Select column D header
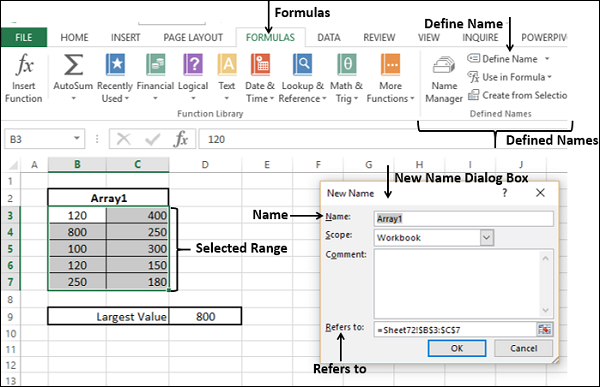 click(x=205, y=165)
